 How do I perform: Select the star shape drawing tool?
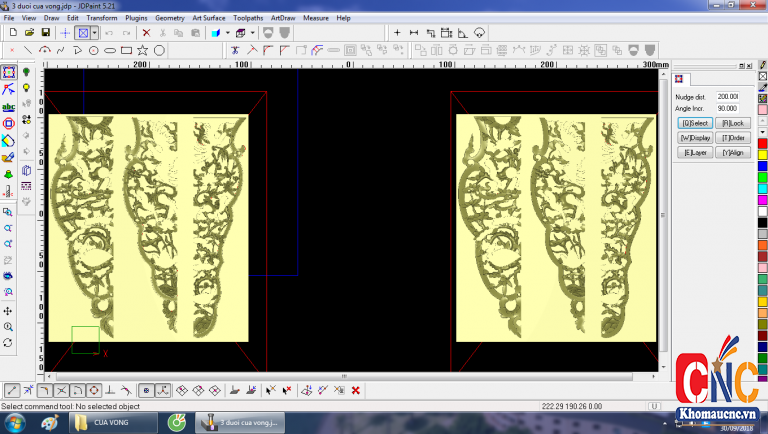tap(143, 49)
